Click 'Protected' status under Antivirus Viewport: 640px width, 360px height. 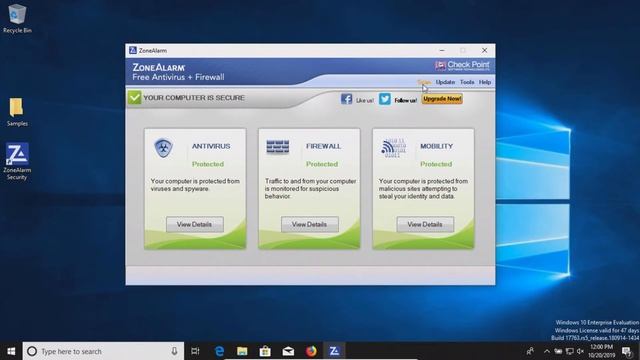pos(208,164)
